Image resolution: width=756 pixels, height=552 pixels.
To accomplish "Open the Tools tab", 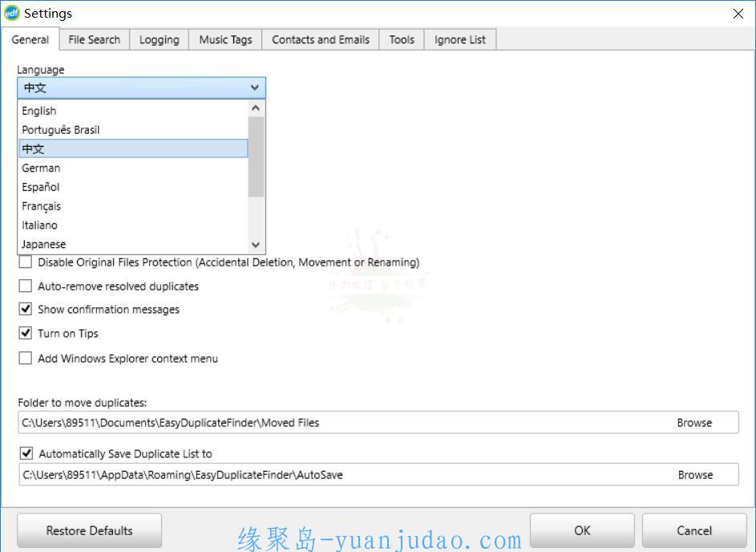I will 402,39.
